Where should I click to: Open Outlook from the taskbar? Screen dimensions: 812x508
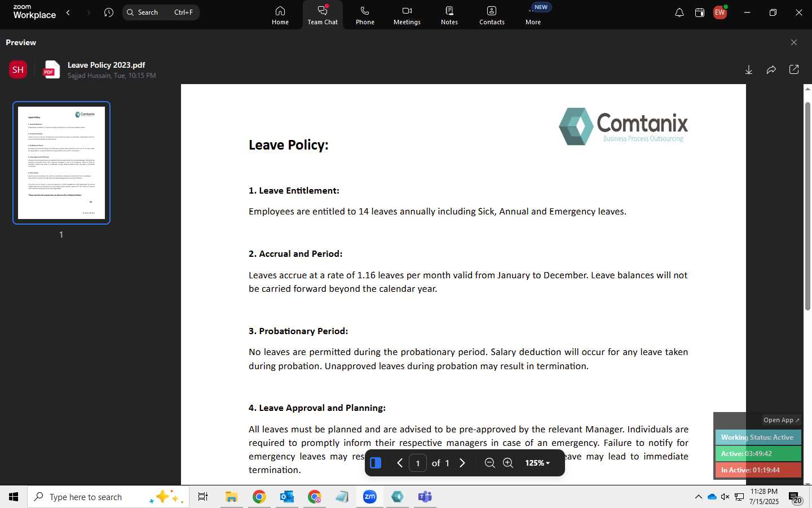pyautogui.click(x=287, y=497)
